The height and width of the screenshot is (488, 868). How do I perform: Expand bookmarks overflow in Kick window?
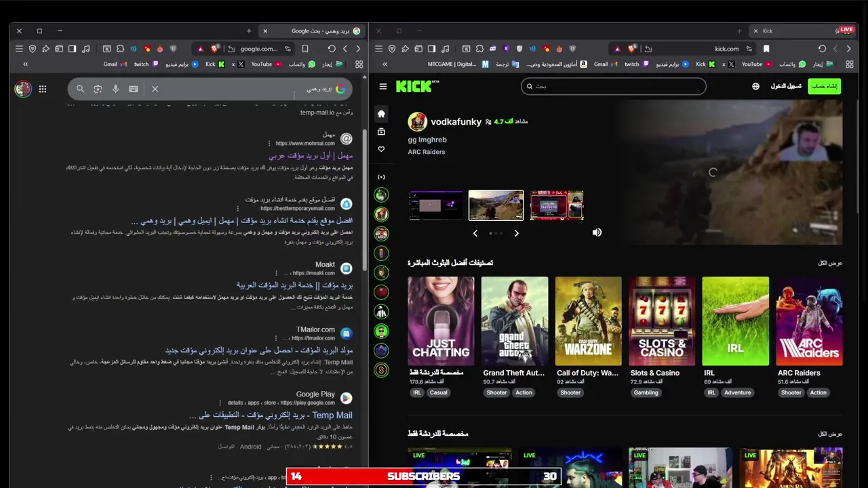[384, 64]
